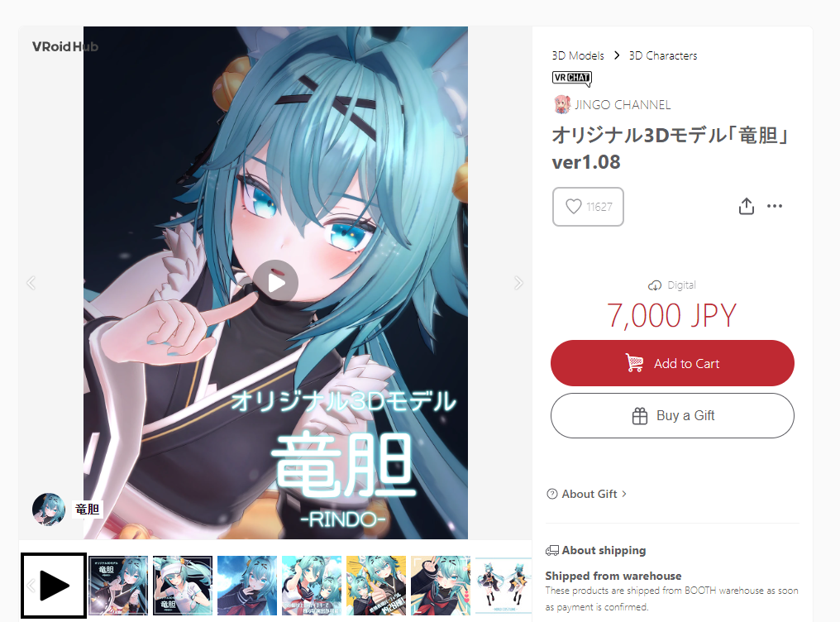This screenshot has width=840, height=622.
Task: Play the product video on main image
Action: pyautogui.click(x=276, y=282)
